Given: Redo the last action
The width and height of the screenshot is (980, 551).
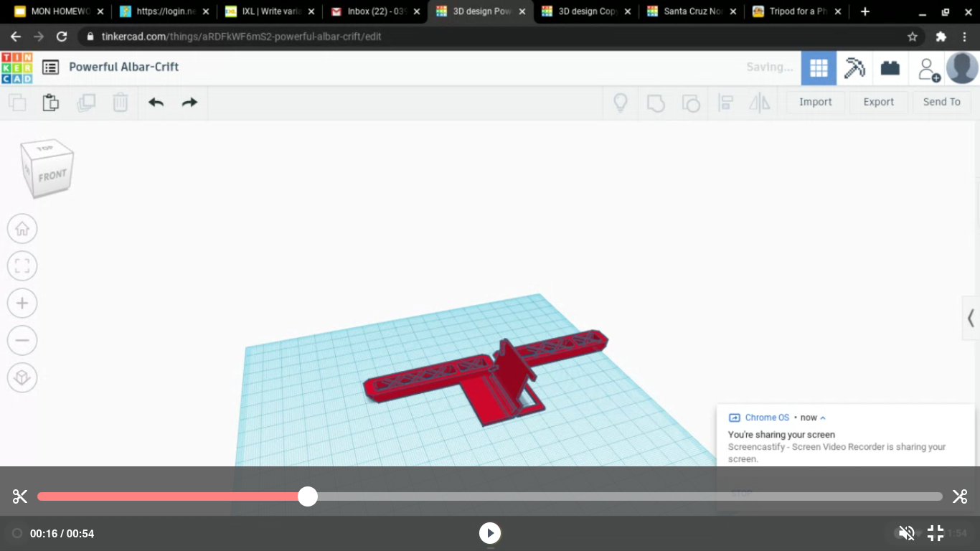Looking at the screenshot, I should pos(189,103).
